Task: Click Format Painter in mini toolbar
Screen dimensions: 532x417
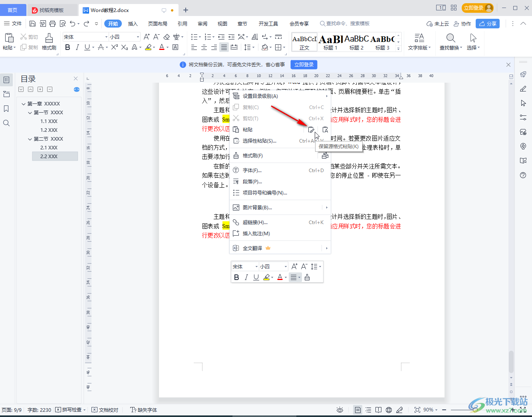Action: (307, 277)
